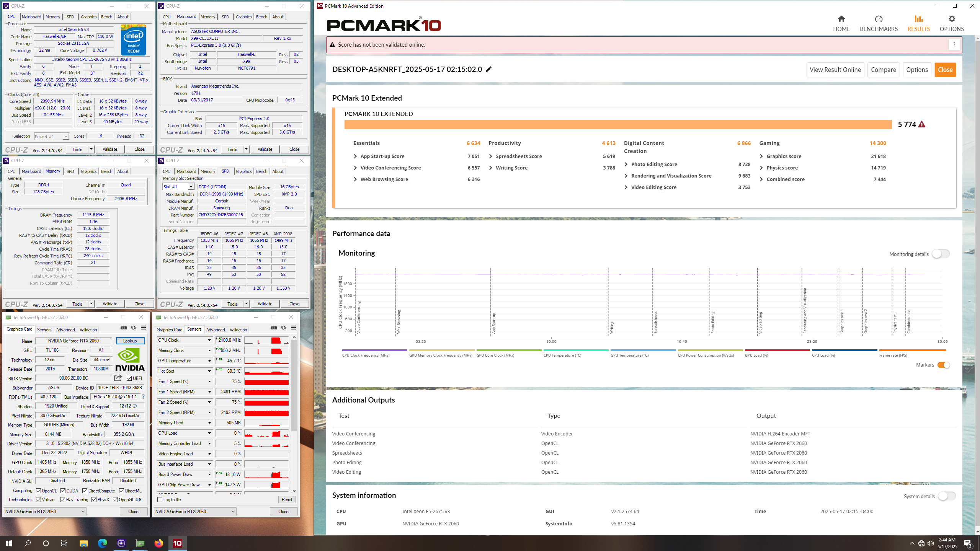Toggle the Vulkan checkbox in GPU-Z
The width and height of the screenshot is (980, 551).
(39, 500)
